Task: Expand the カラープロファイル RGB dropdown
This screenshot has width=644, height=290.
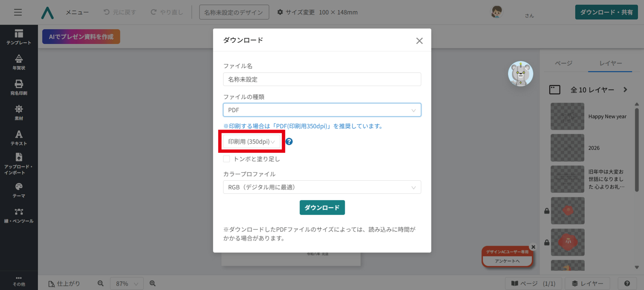Action: (322, 187)
